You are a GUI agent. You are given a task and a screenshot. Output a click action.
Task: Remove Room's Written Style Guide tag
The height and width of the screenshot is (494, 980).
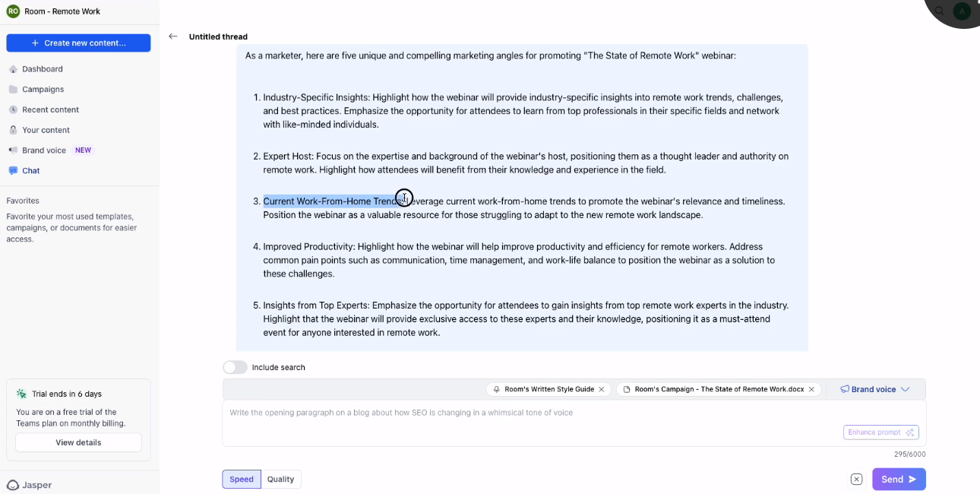pos(602,389)
